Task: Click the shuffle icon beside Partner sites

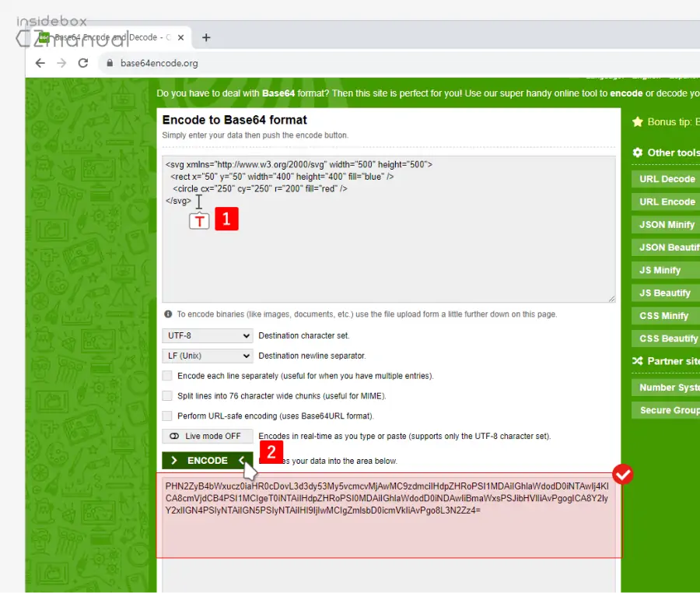Action: point(638,361)
